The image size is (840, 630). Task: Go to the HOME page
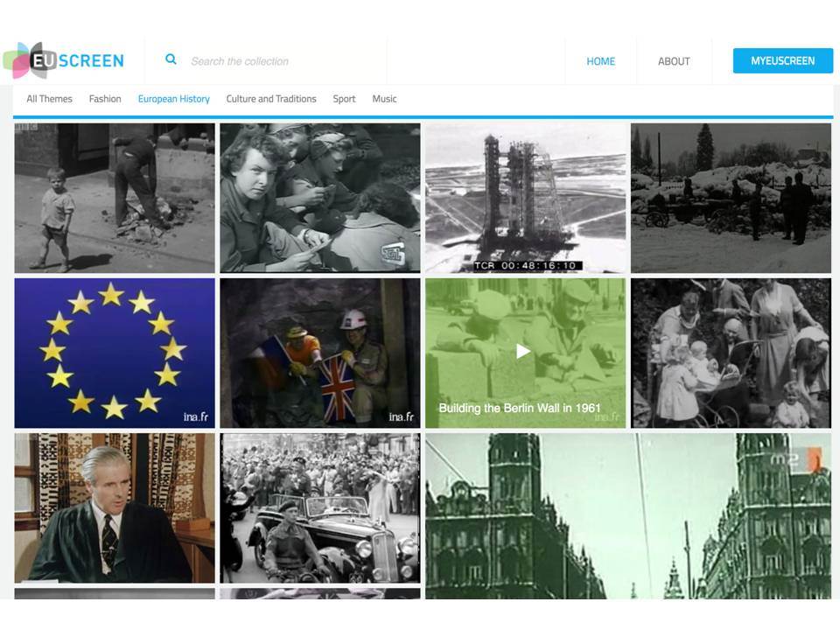(600, 61)
